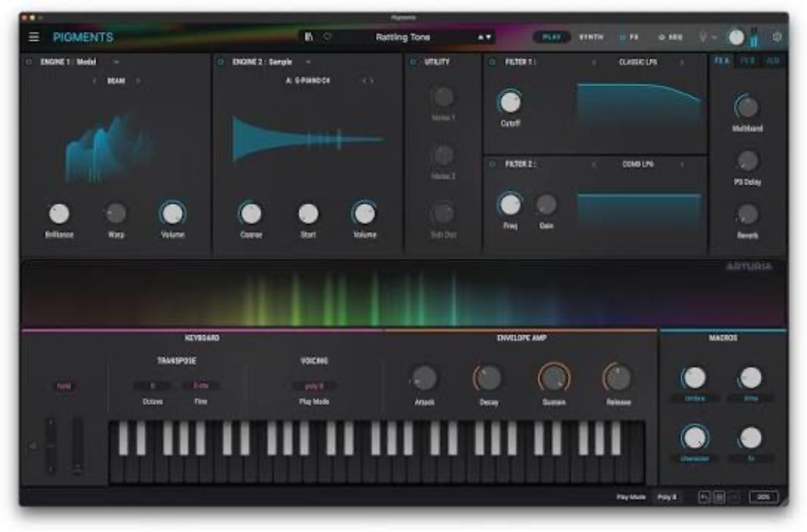The image size is (807, 532).
Task: Toggle Engine 2 Sample power button
Action: [x=220, y=62]
